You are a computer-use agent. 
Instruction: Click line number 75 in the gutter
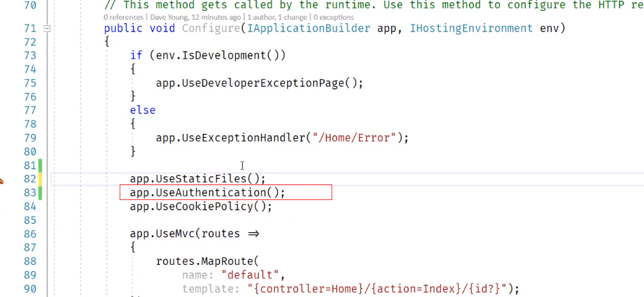30,83
